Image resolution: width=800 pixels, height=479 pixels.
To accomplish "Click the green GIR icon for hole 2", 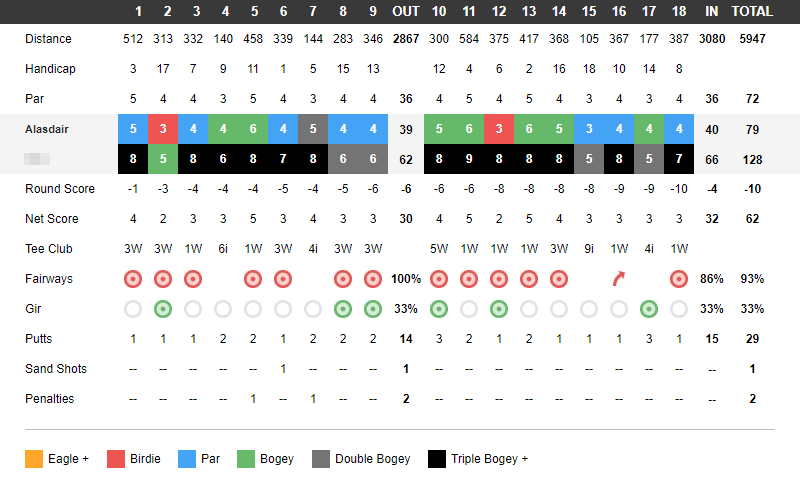I will pos(163,309).
